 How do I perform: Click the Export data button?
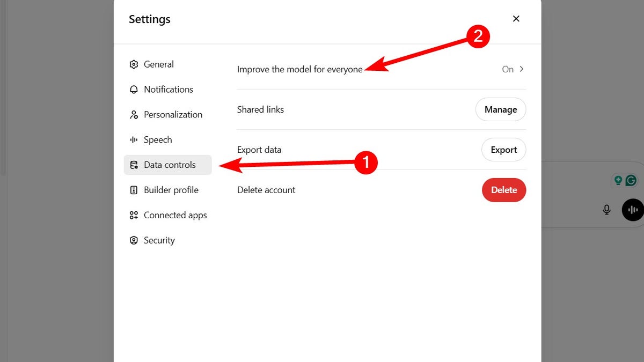point(503,150)
